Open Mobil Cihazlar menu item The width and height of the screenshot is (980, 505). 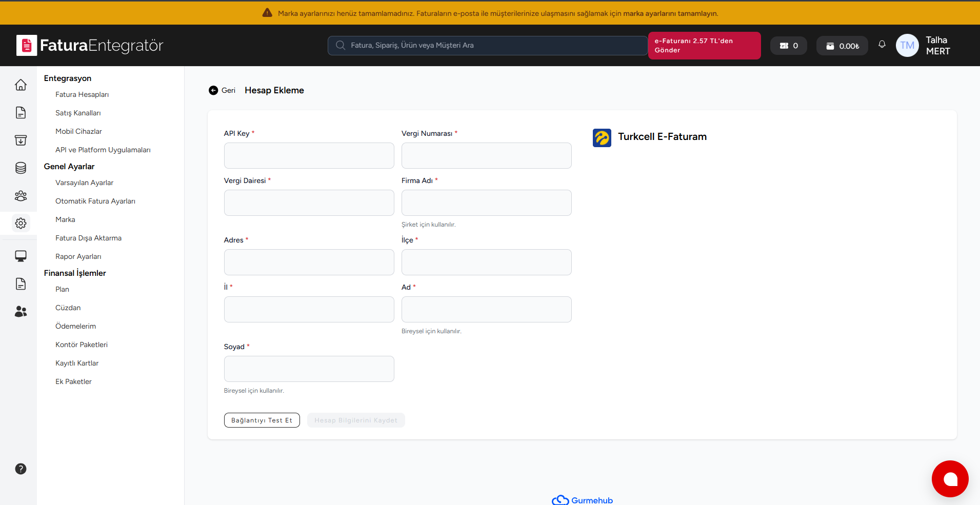pos(78,131)
